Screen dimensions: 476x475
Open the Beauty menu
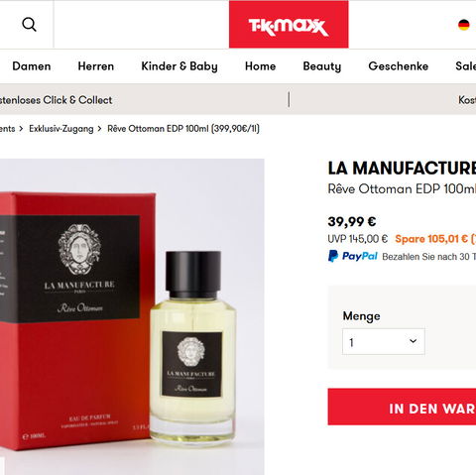[x=322, y=66]
